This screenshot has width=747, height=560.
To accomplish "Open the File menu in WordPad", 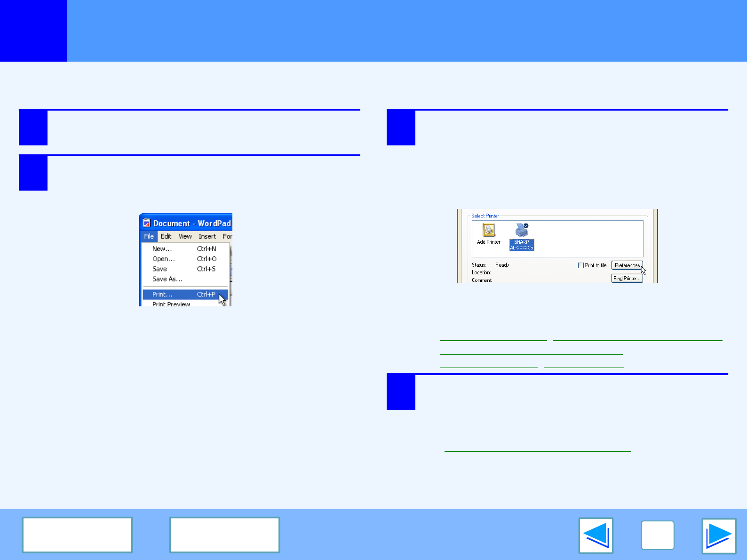I will point(149,236).
